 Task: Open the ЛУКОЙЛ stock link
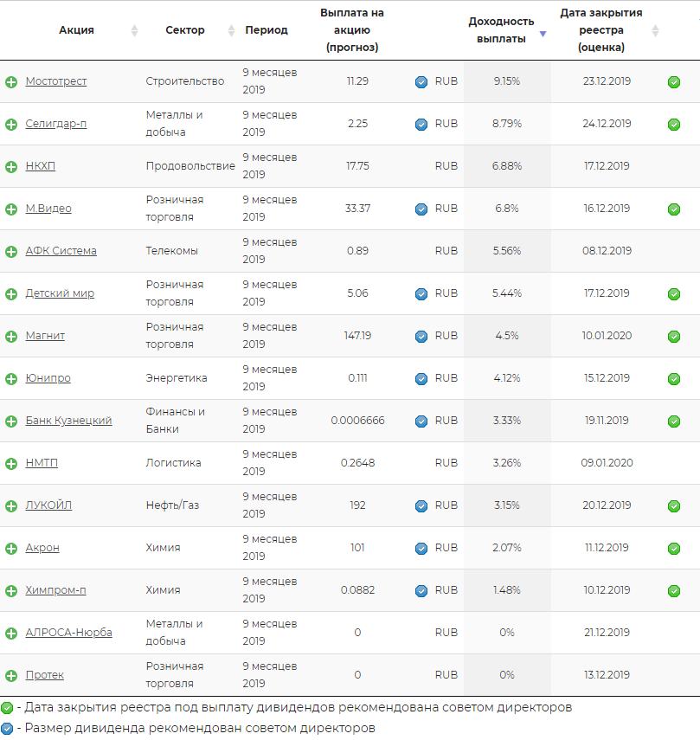[48, 505]
